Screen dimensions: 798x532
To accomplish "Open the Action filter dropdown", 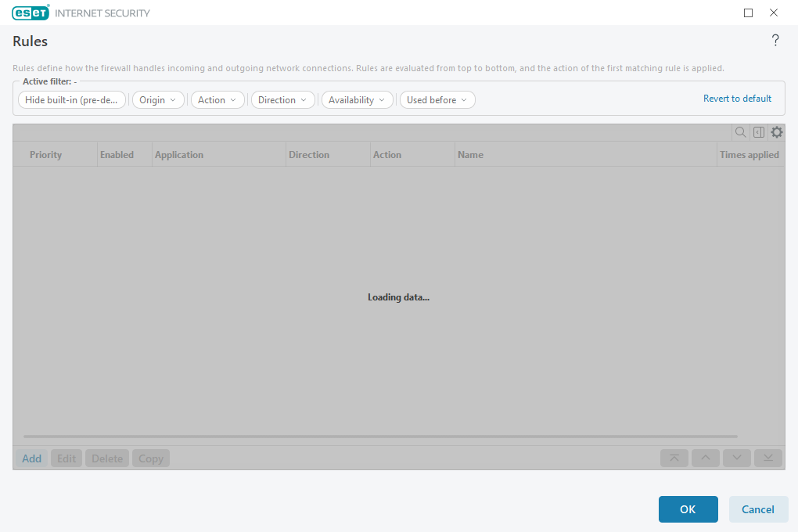I will pyautogui.click(x=217, y=100).
